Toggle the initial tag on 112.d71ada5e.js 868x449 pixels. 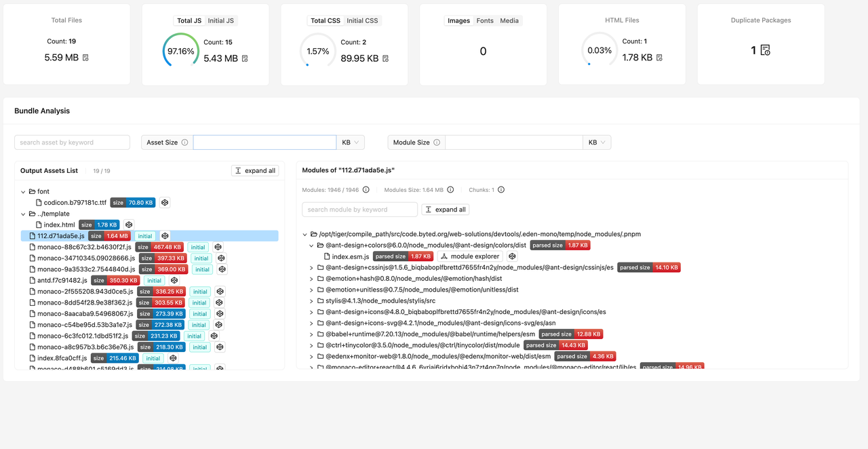pos(145,235)
